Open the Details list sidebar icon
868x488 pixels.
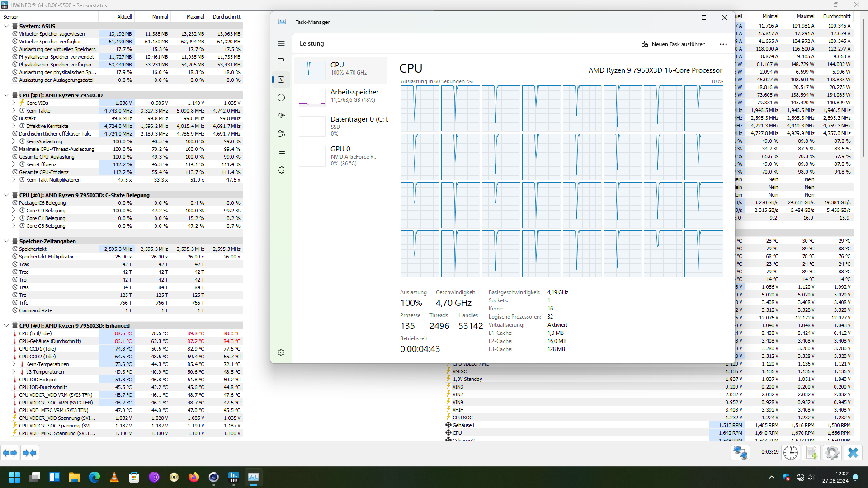[x=281, y=152]
